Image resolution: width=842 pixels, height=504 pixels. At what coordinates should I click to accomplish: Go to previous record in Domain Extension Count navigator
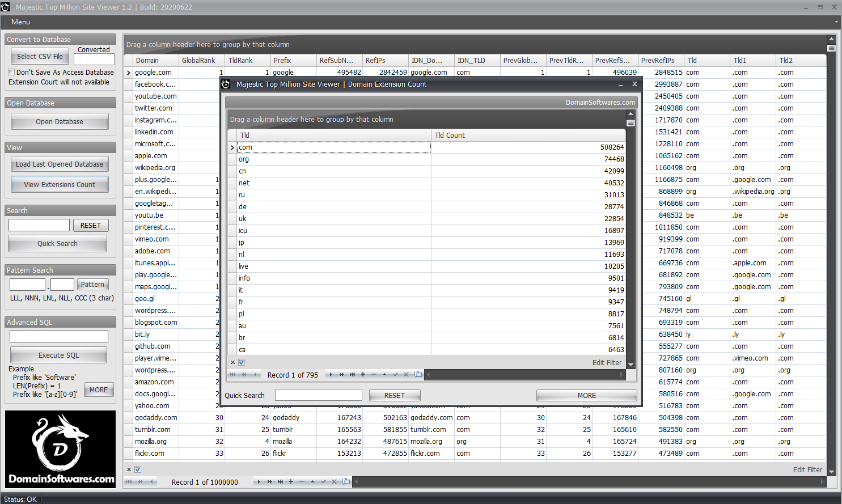pyautogui.click(x=255, y=374)
